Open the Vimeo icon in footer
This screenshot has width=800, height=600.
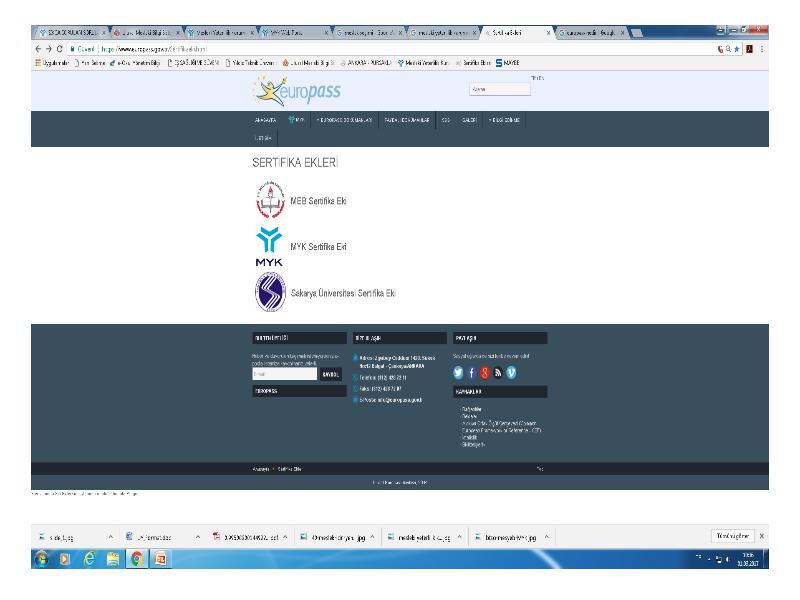click(x=511, y=373)
